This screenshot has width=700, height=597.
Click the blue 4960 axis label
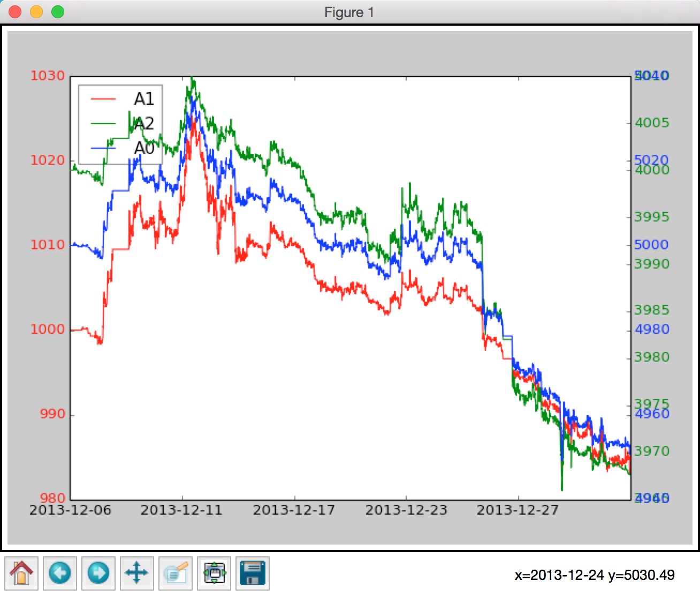(x=652, y=414)
